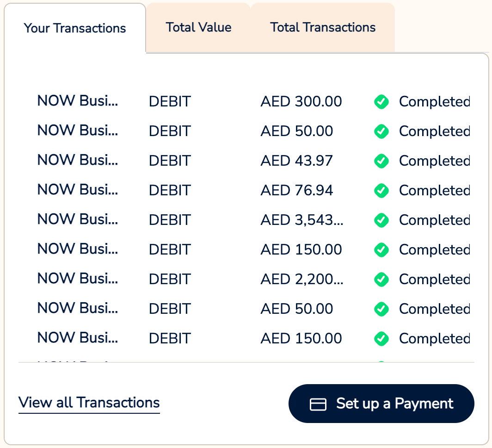Click the truncated AED 3,543... amount to reveal it
The height and width of the screenshot is (448, 492).
click(302, 220)
